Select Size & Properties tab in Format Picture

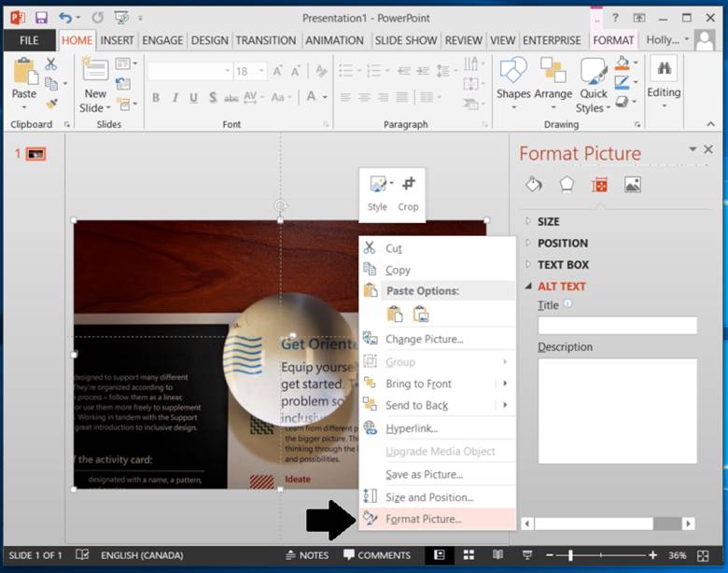tap(599, 186)
